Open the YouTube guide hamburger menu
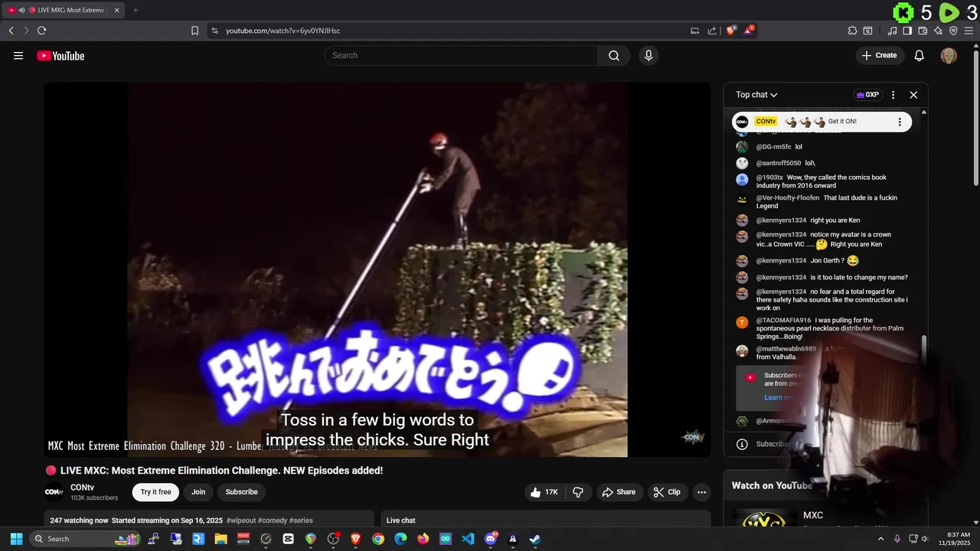 (x=18, y=55)
